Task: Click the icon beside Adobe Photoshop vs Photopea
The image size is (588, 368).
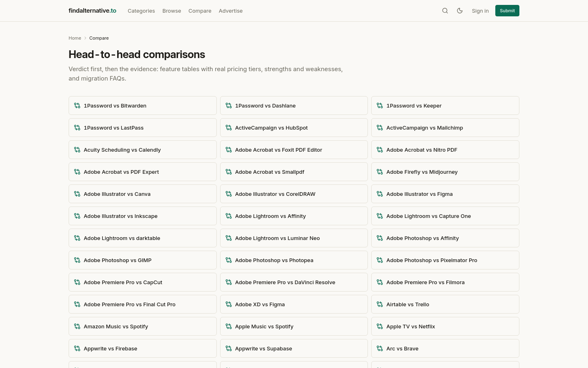Action: [229, 260]
